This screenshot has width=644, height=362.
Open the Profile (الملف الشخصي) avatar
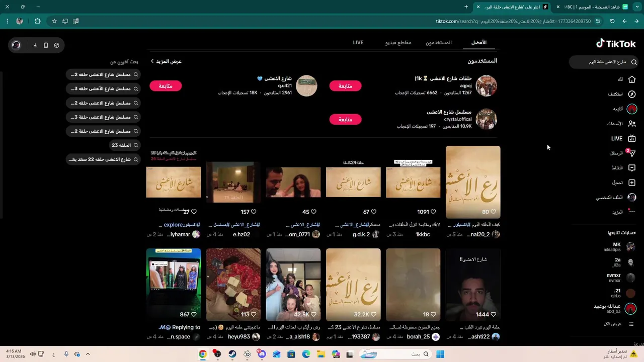(x=632, y=197)
